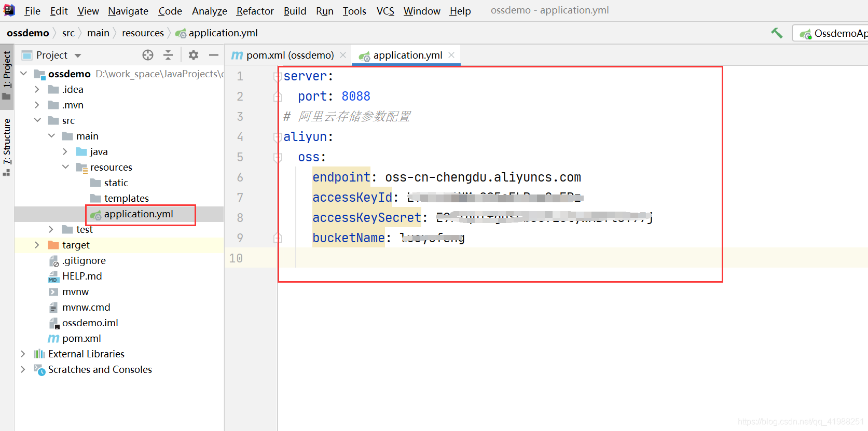Expand the test folder
This screenshot has width=868, height=431.
(x=51, y=229)
